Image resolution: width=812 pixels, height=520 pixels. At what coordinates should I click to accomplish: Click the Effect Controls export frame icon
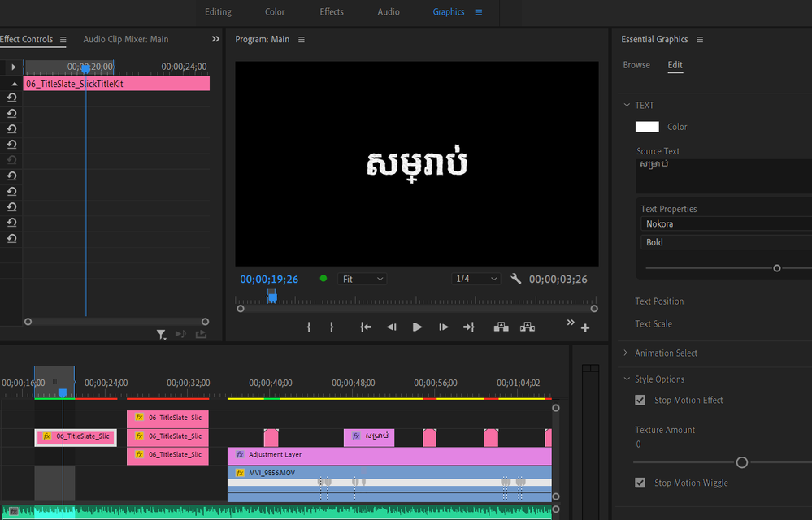tap(201, 334)
